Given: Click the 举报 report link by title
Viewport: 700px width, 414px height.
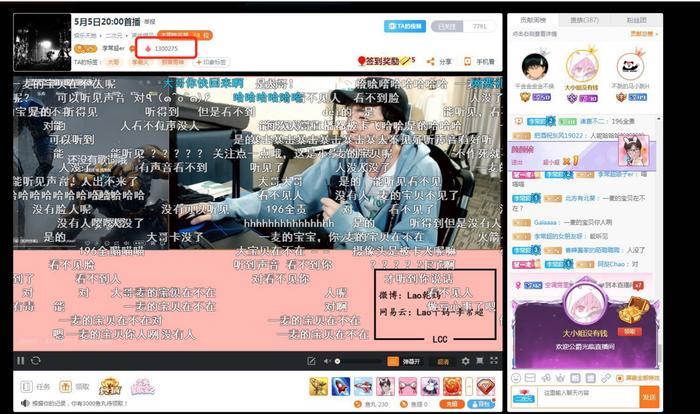Looking at the screenshot, I should click(150, 21).
